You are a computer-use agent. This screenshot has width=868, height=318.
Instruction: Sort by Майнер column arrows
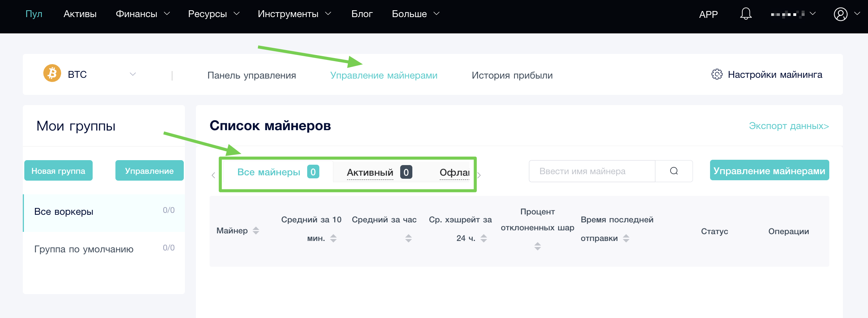256,230
